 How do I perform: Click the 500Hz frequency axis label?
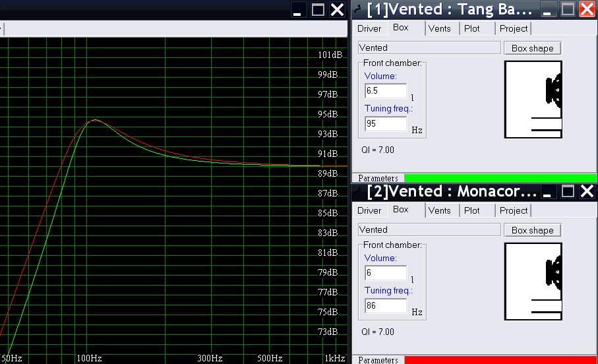[270, 358]
